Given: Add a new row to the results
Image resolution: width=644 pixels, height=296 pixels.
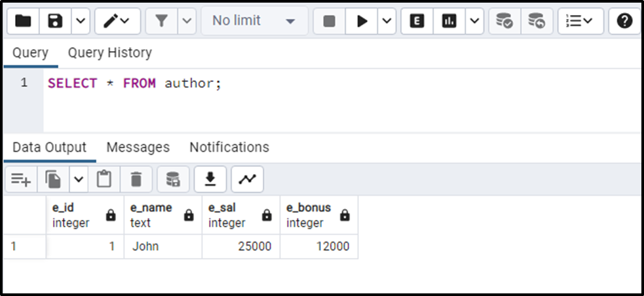Looking at the screenshot, I should point(21,179).
